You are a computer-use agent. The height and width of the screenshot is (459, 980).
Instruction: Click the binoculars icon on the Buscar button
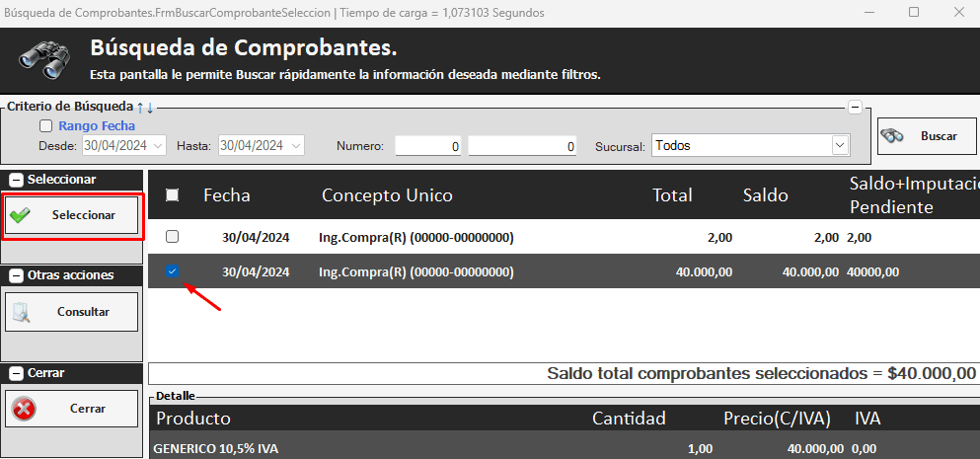(x=893, y=136)
